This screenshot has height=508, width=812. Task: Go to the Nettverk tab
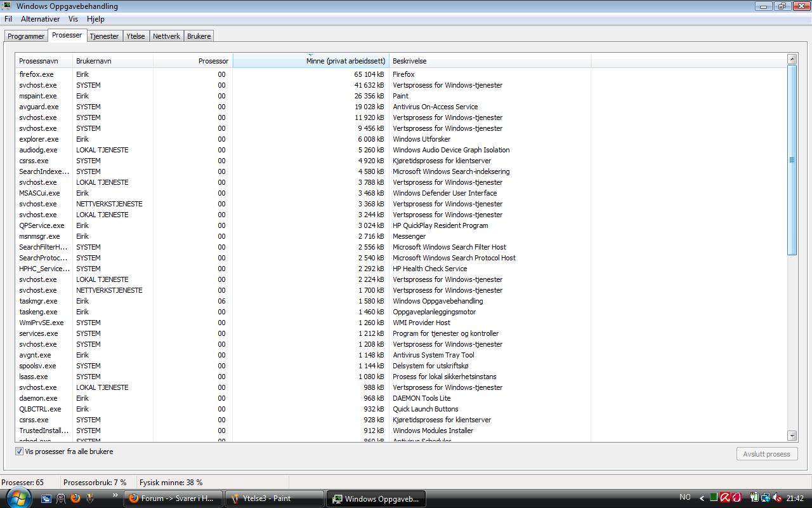pyautogui.click(x=167, y=36)
